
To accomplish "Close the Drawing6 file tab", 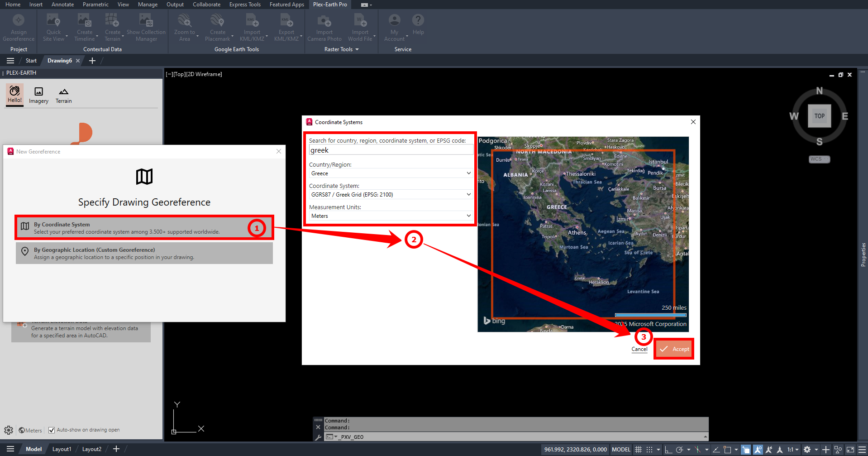I will pyautogui.click(x=78, y=61).
